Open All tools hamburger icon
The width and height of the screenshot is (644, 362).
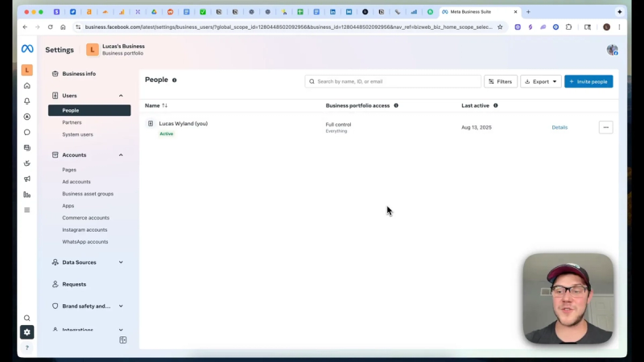[27, 210]
